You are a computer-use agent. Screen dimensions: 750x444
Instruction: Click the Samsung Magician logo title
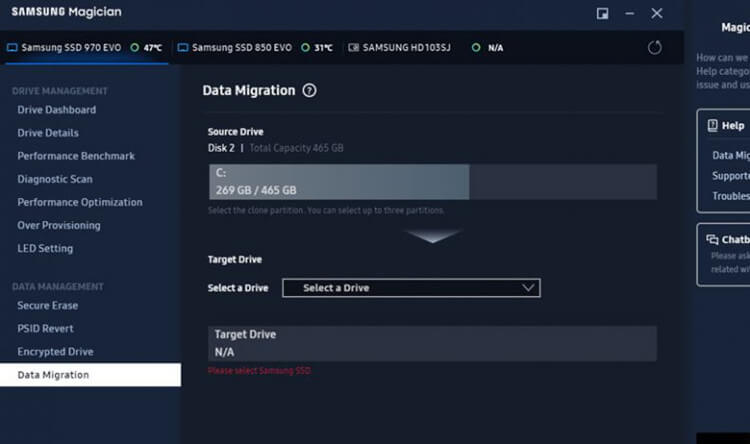click(66, 12)
